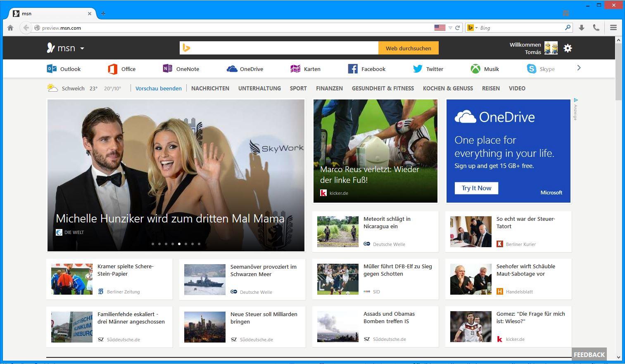Open Marco Reus verletzt article

click(370, 175)
